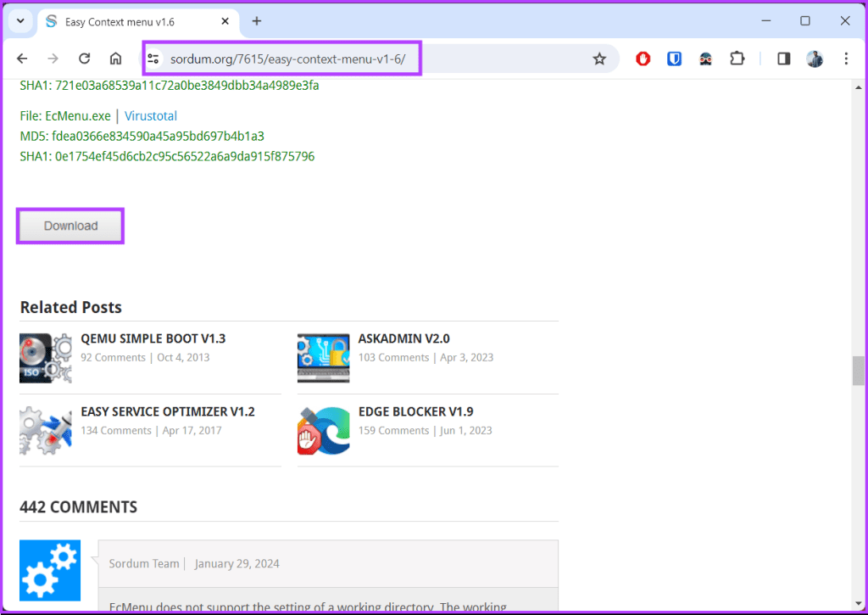This screenshot has height=615, width=868.
Task: Click the Download button
Action: pos(70,225)
